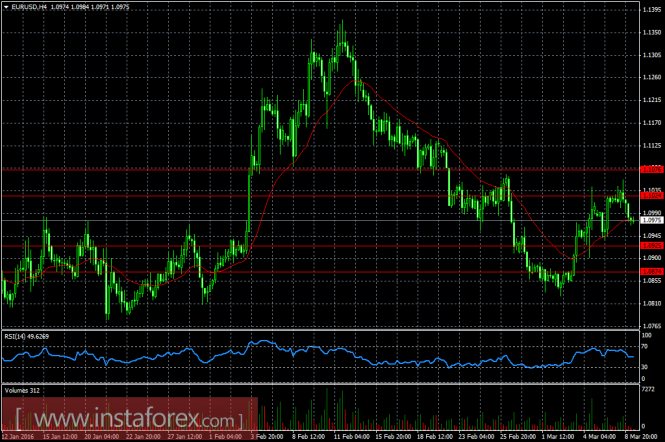Click the 1 Mar 12:00 time label
This screenshot has height=442, width=665.
point(559,436)
